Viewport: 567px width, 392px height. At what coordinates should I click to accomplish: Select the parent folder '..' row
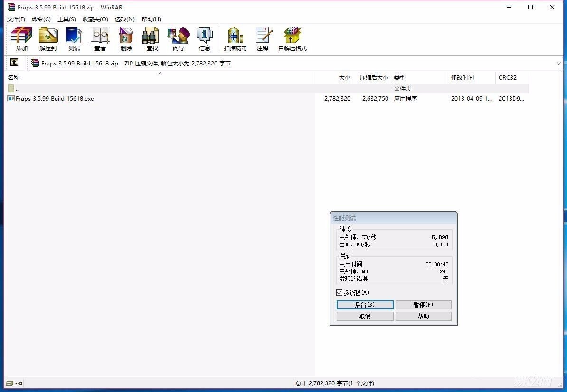[267, 89]
